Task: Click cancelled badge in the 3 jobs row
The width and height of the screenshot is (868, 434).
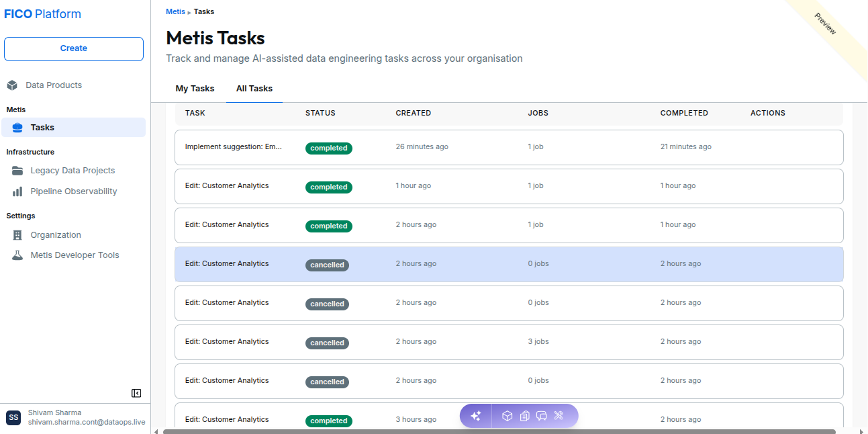Action: (328, 343)
